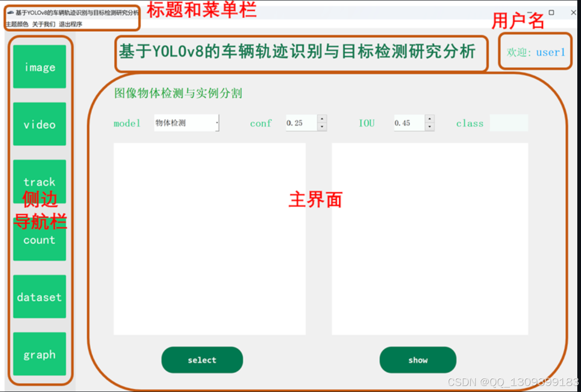Open the 关于我们 menu
The width and height of the screenshot is (581, 392).
click(44, 24)
